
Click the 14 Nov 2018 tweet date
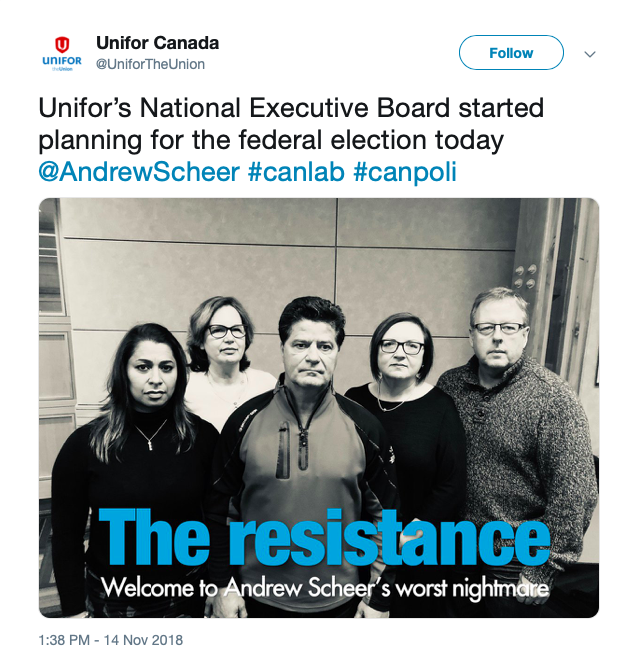click(x=147, y=639)
